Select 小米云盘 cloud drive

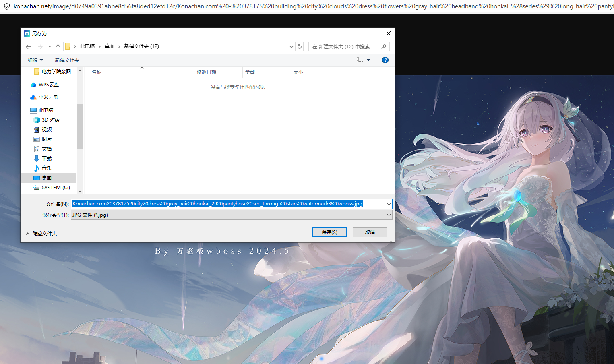click(x=48, y=97)
